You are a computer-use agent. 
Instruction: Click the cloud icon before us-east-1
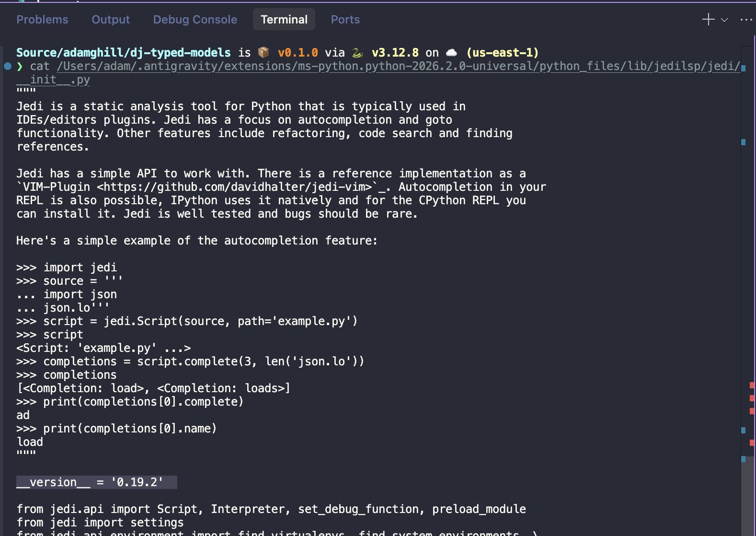[451, 52]
